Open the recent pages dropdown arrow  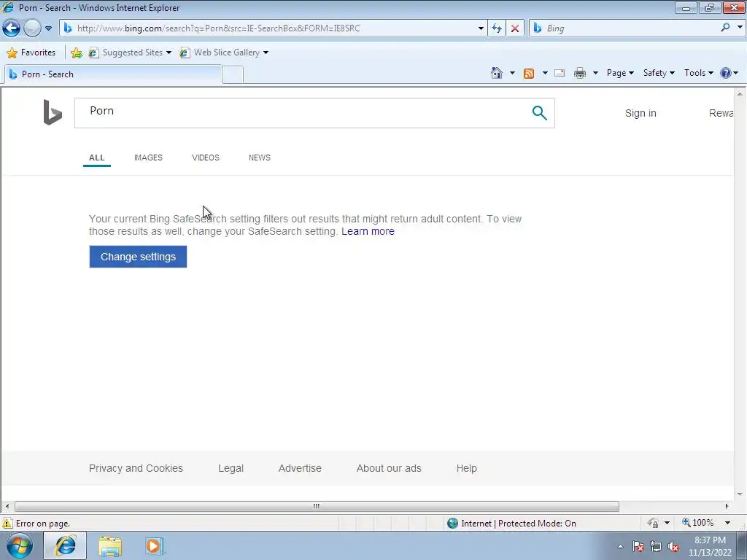coord(49,28)
